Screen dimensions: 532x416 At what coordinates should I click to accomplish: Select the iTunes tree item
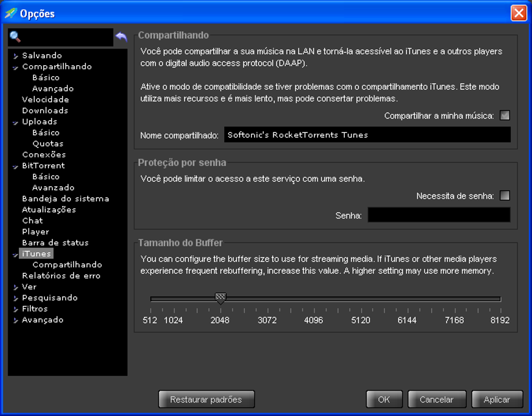37,253
